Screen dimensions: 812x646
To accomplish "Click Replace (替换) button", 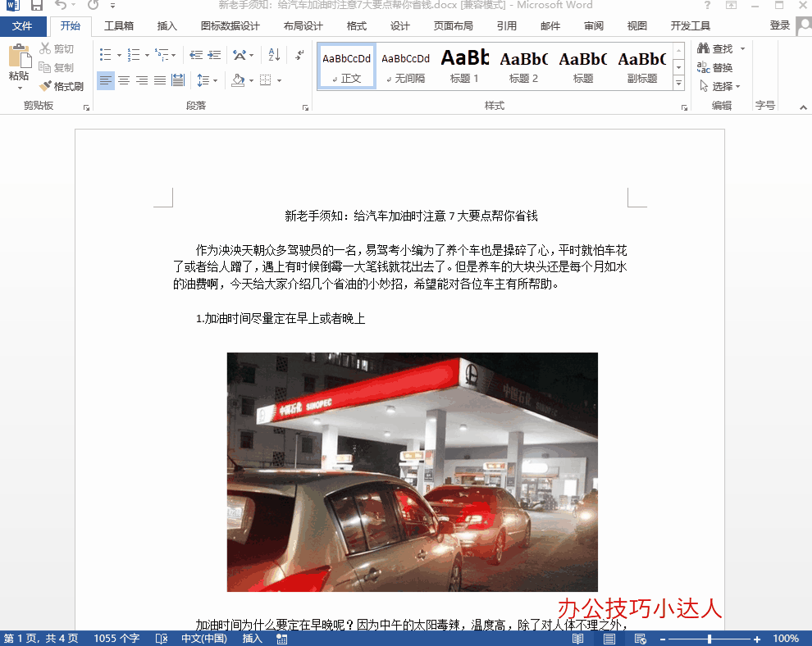I will tap(714, 67).
